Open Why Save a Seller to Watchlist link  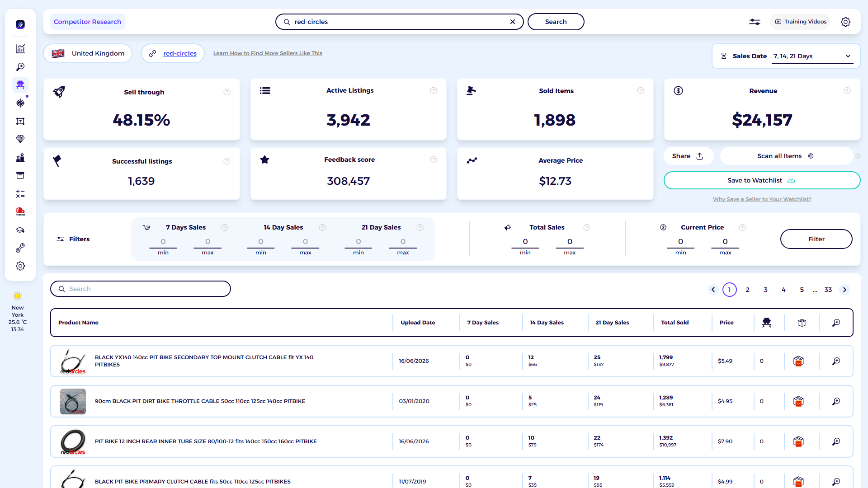pos(762,199)
